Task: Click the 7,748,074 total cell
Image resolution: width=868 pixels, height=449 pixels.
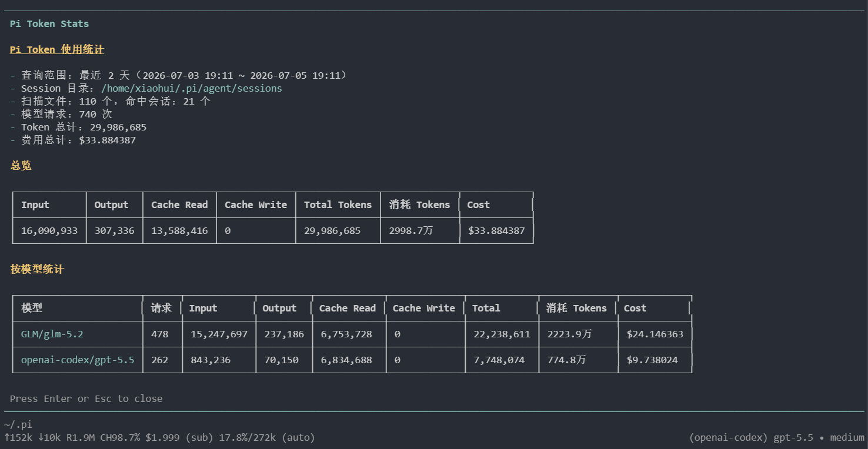Action: (499, 360)
